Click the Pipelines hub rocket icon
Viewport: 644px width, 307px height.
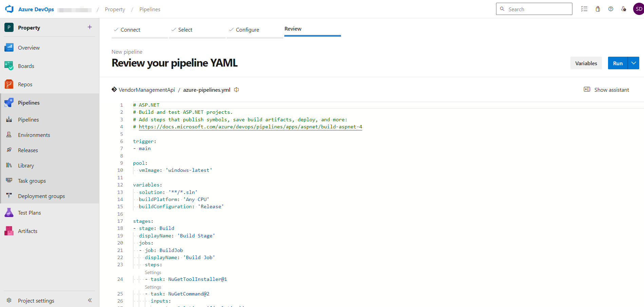[9, 103]
